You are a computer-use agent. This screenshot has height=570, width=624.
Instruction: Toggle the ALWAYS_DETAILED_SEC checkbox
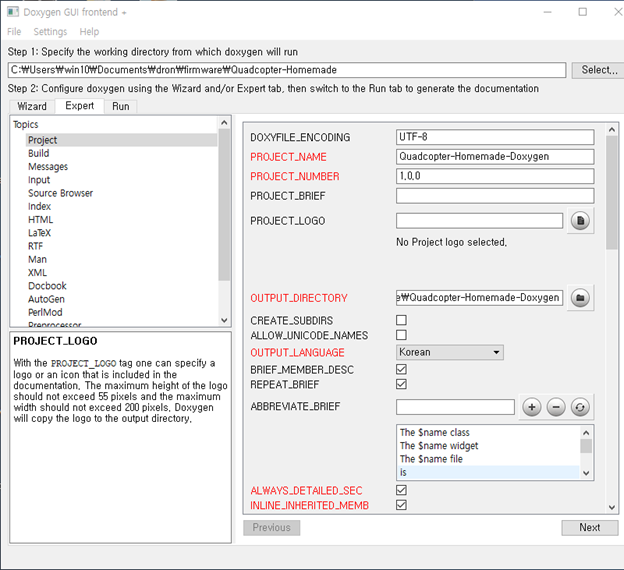click(x=401, y=490)
